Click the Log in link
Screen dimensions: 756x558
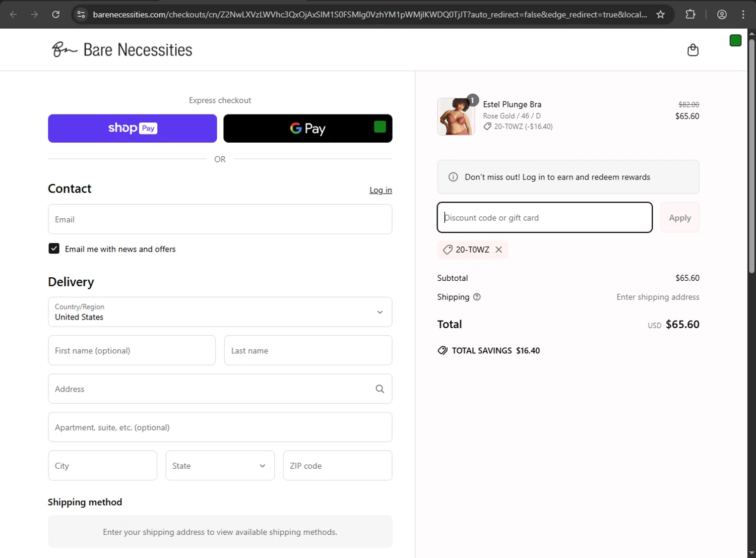(381, 190)
